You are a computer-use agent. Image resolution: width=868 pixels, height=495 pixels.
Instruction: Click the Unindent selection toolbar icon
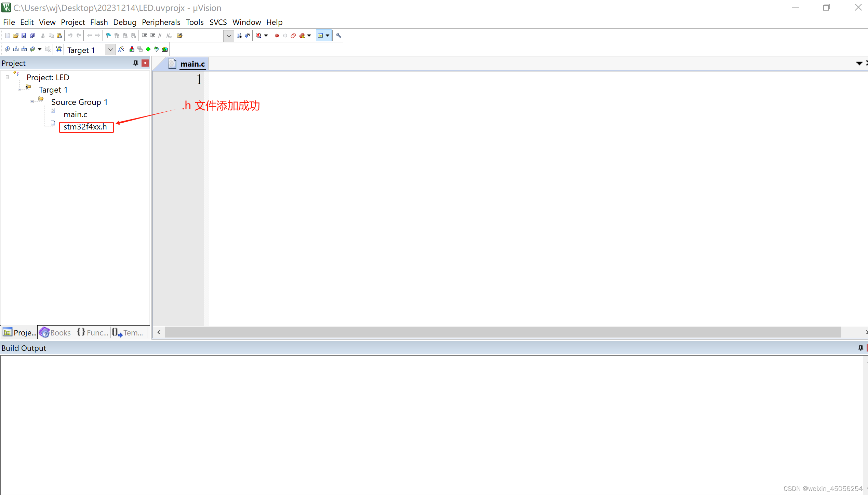(152, 36)
